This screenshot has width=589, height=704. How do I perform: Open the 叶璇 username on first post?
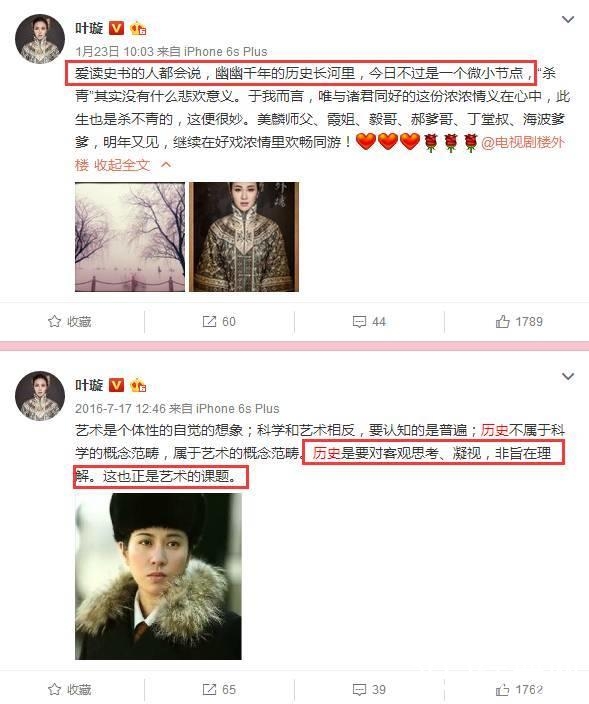[89, 28]
